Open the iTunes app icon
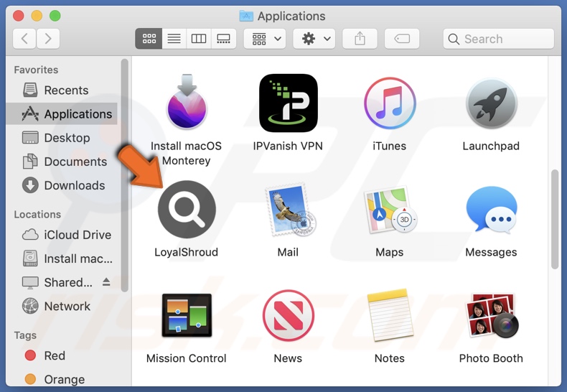 tap(390, 103)
